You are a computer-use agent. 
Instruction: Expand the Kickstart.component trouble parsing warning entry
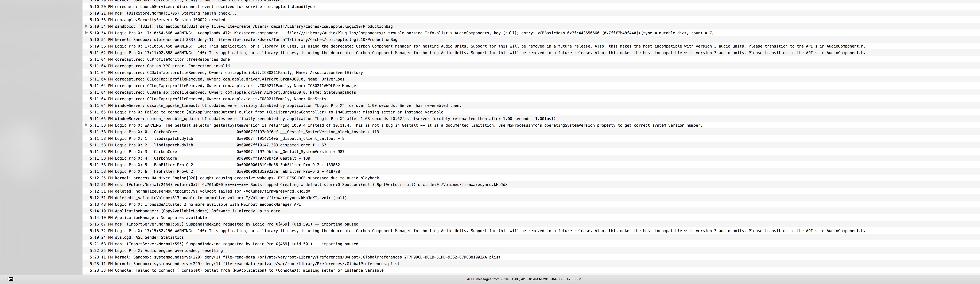(86, 33)
